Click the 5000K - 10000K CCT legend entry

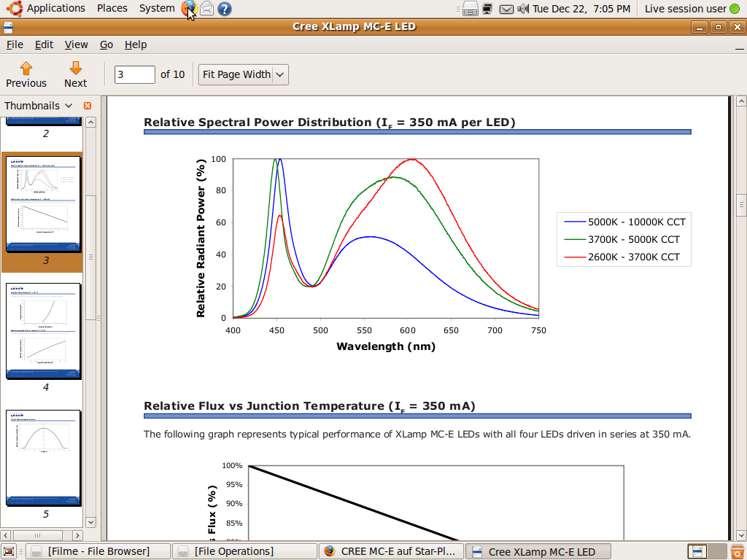[x=624, y=222]
